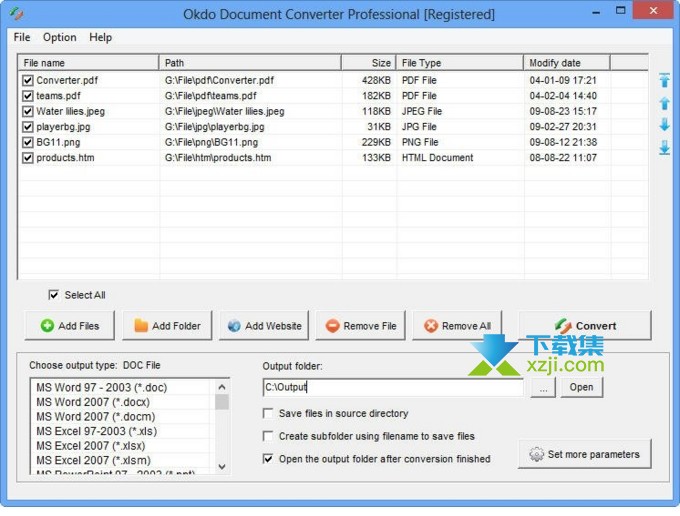Image resolution: width=680 pixels, height=516 pixels.
Task: Select MS Word 97 - 2003 (*.doc)
Action: point(101,388)
